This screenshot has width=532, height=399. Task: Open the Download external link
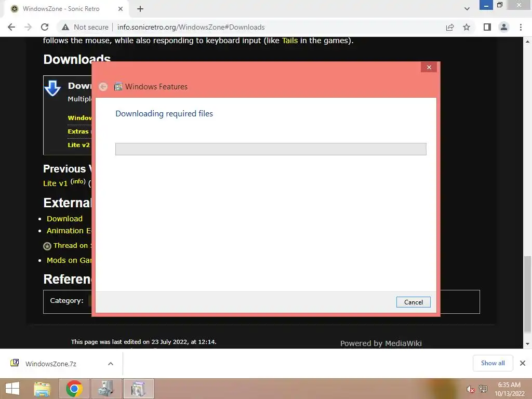click(x=64, y=219)
